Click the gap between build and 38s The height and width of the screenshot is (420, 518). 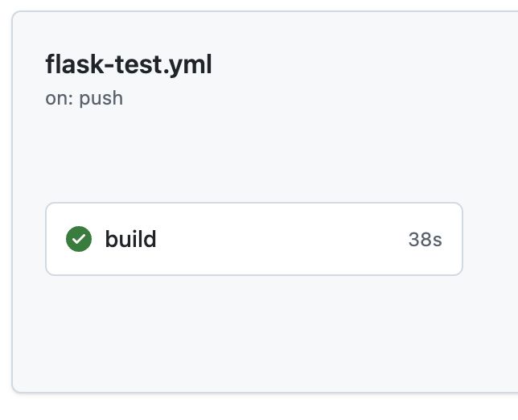pyautogui.click(x=282, y=239)
